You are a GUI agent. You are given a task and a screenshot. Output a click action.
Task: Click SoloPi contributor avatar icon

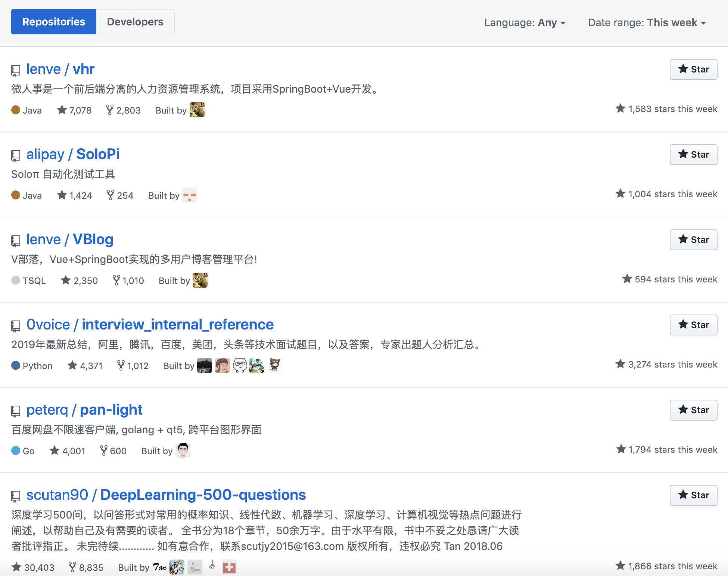(x=190, y=195)
